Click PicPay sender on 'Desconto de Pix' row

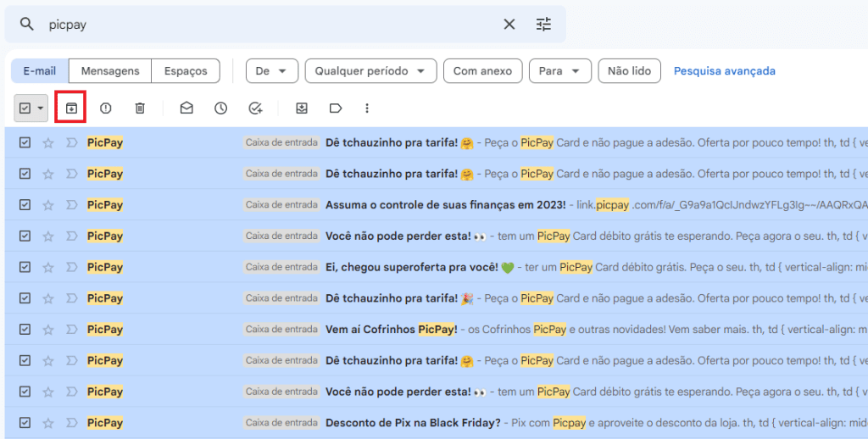pyautogui.click(x=104, y=423)
